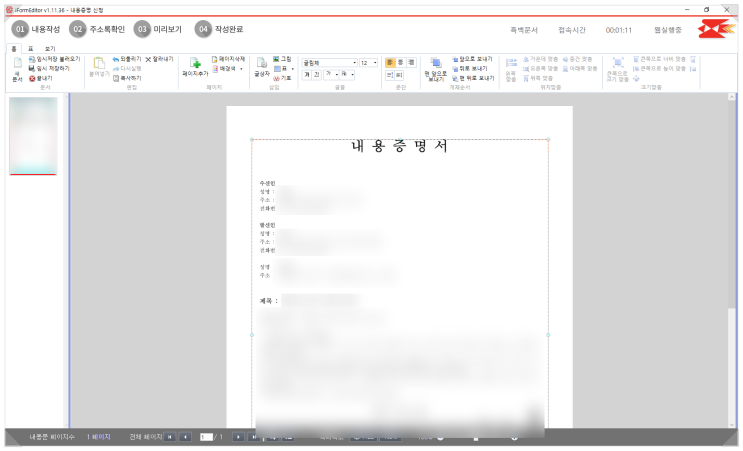The width and height of the screenshot is (743, 451).
Task: Switch to the 보기 ribbon tab
Action: pyautogui.click(x=50, y=49)
